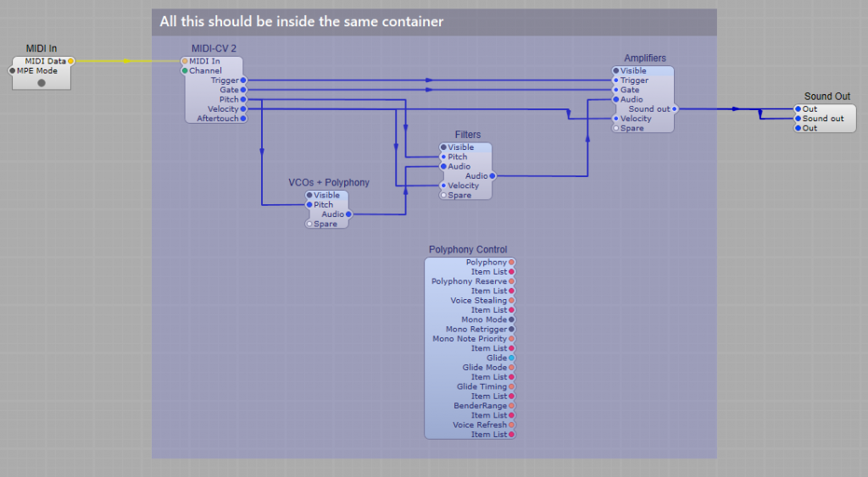This screenshot has height=477, width=868.
Task: Open the Voice Stealing pin in Polyphony Control
Action: tap(512, 301)
